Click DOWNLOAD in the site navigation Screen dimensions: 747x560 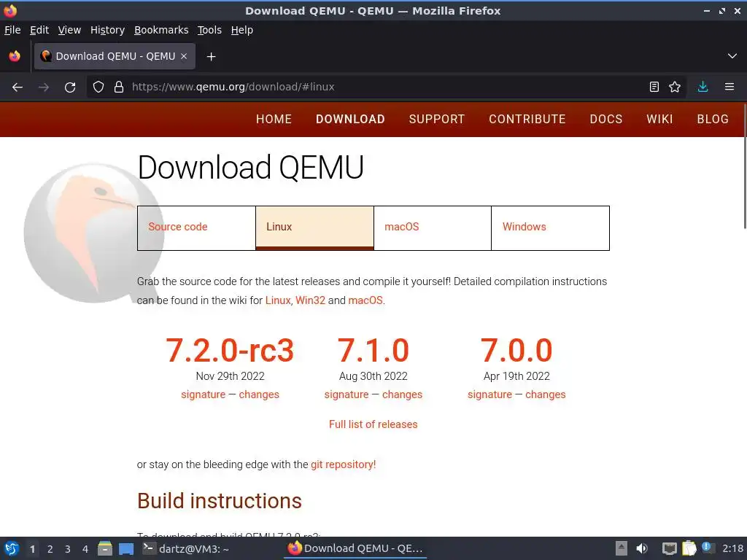351,119
